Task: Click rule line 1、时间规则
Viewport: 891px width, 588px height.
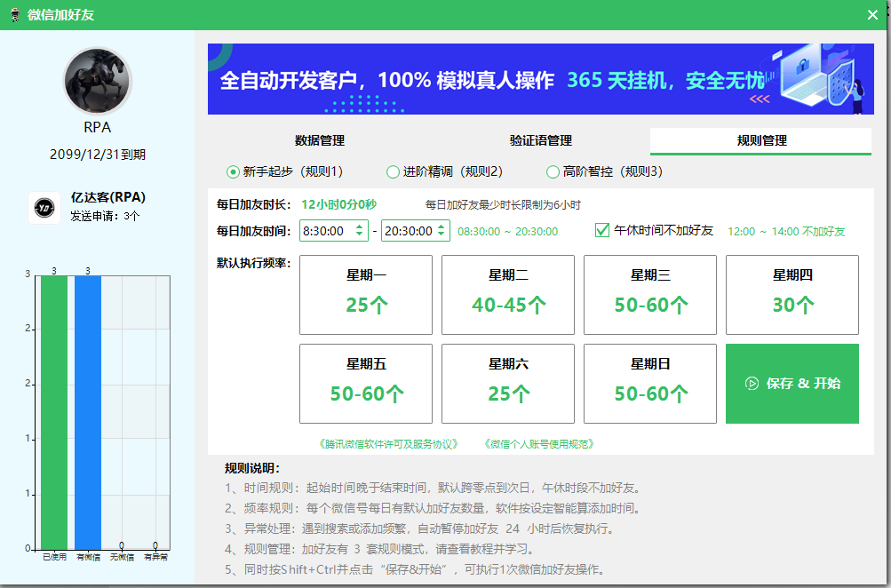Action: click(x=434, y=488)
